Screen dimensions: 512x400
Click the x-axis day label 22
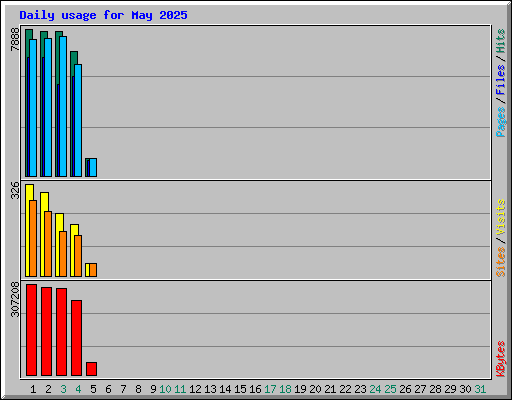click(345, 389)
